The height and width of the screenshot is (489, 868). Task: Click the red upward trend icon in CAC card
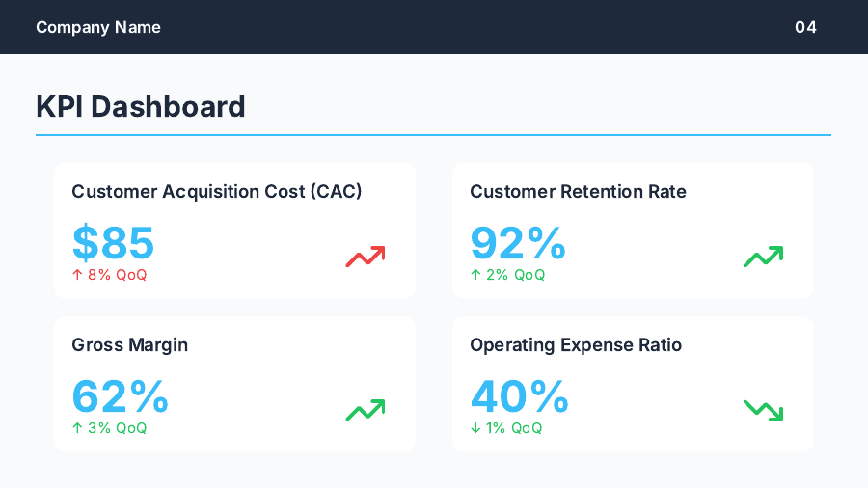coord(366,257)
